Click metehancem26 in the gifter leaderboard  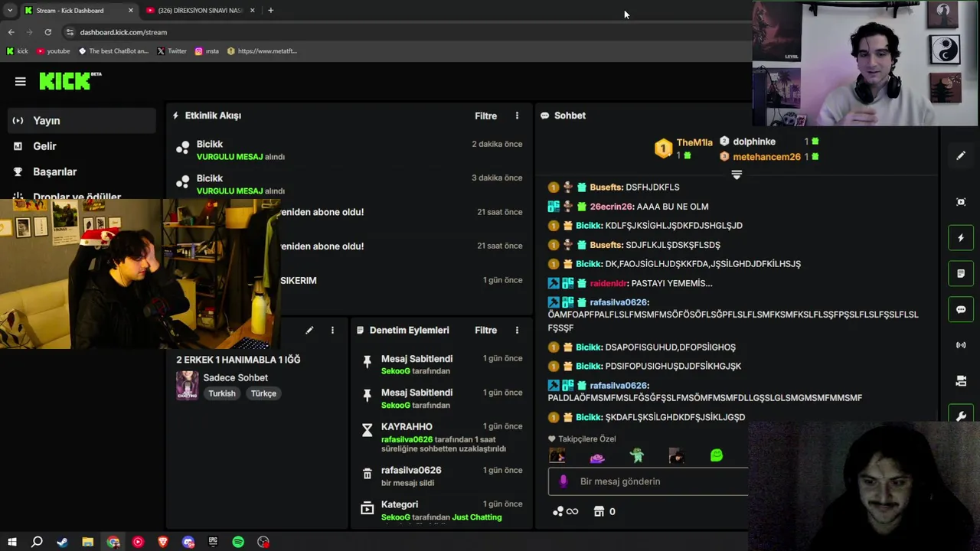click(766, 157)
